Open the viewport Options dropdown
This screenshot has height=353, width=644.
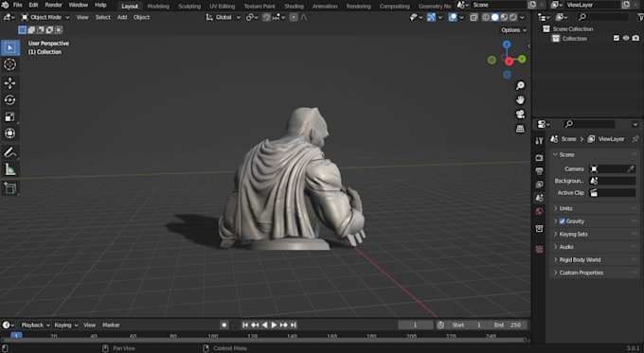click(513, 30)
